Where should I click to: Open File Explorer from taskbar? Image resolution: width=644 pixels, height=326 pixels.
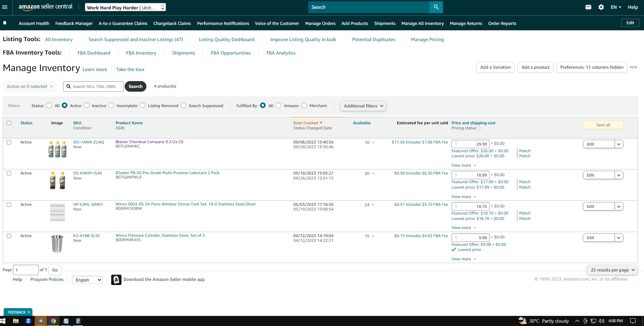[x=16, y=321]
